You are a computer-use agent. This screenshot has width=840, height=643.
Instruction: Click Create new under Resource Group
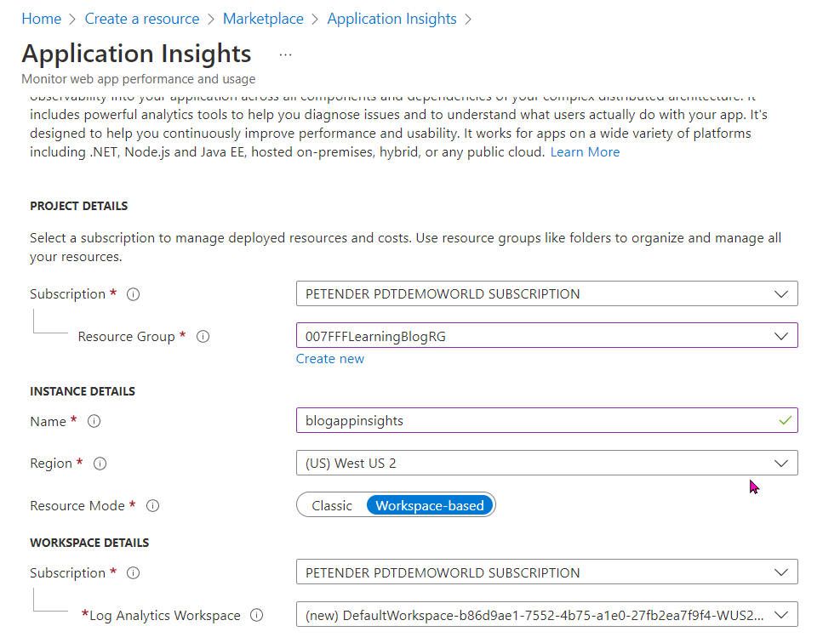click(329, 358)
